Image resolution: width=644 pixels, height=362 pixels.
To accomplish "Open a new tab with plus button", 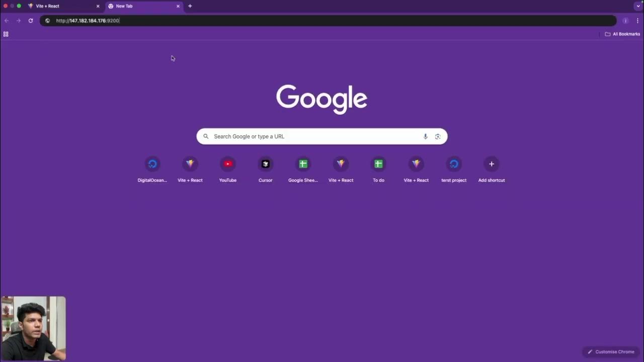I will (190, 6).
